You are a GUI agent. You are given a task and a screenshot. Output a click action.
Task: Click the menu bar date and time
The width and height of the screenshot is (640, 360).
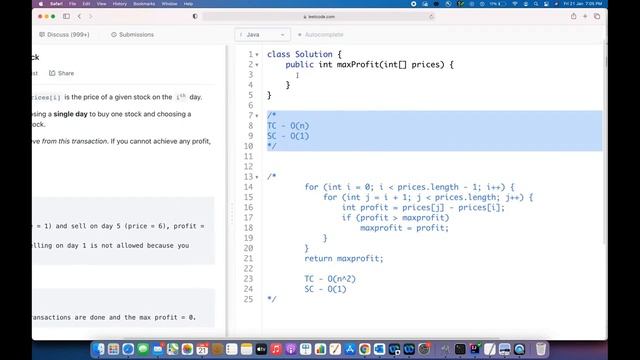point(582,4)
